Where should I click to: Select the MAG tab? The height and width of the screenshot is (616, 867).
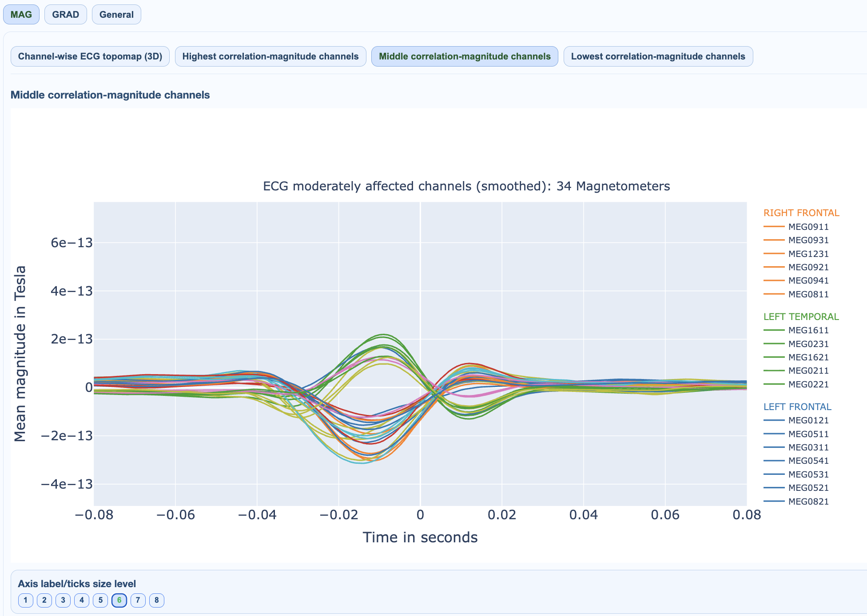[21, 15]
